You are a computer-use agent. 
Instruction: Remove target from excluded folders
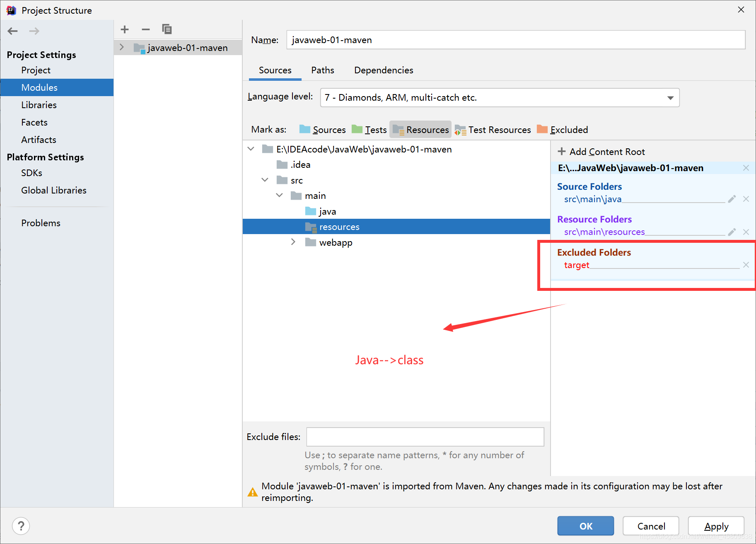click(x=746, y=265)
